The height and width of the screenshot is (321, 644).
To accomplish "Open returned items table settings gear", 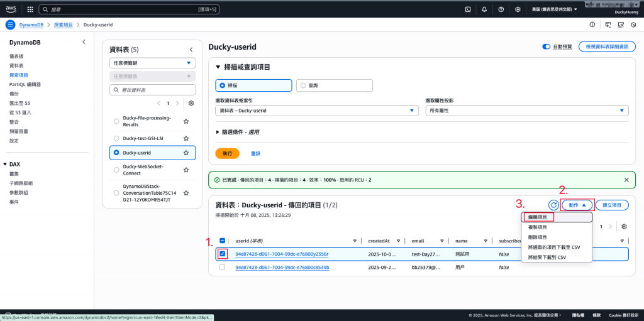I will [625, 227].
